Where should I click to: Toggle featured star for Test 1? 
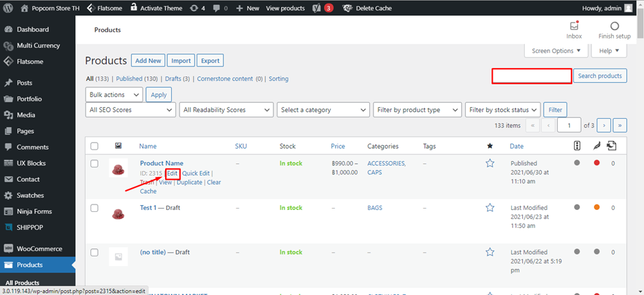tap(490, 208)
